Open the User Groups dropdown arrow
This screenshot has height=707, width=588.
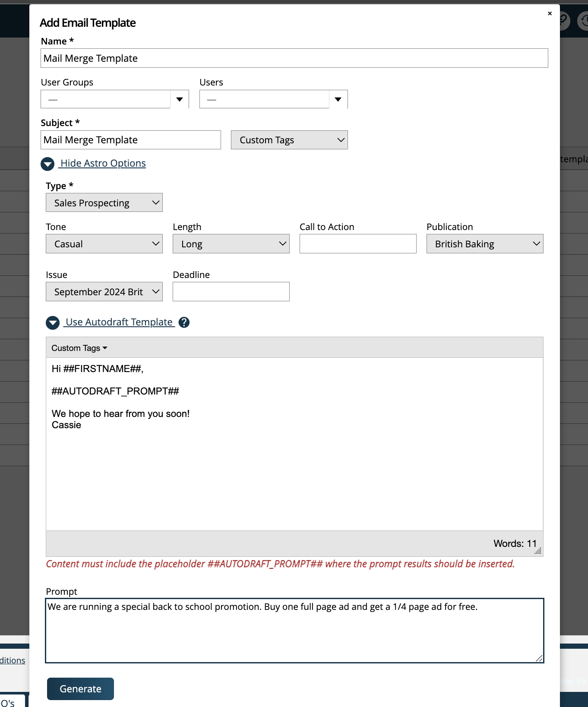point(180,99)
